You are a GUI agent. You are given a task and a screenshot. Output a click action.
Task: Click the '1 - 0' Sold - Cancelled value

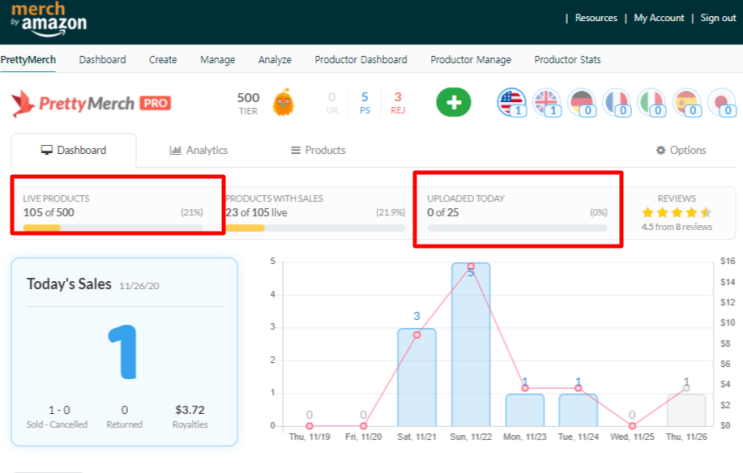pos(59,410)
